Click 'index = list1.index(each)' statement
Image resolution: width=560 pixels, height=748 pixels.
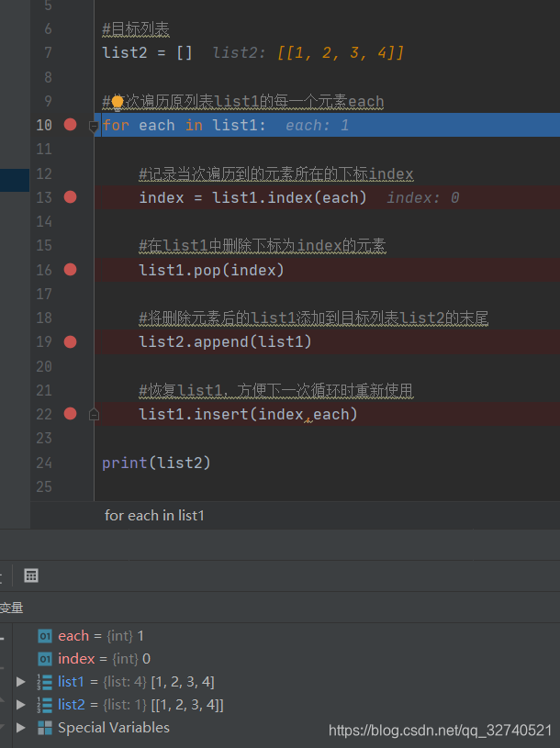(x=252, y=197)
